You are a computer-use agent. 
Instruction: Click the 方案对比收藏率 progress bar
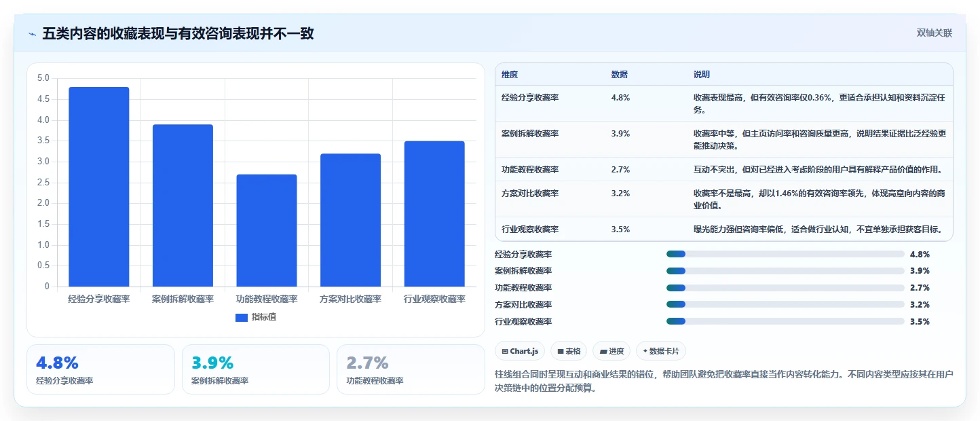click(785, 305)
